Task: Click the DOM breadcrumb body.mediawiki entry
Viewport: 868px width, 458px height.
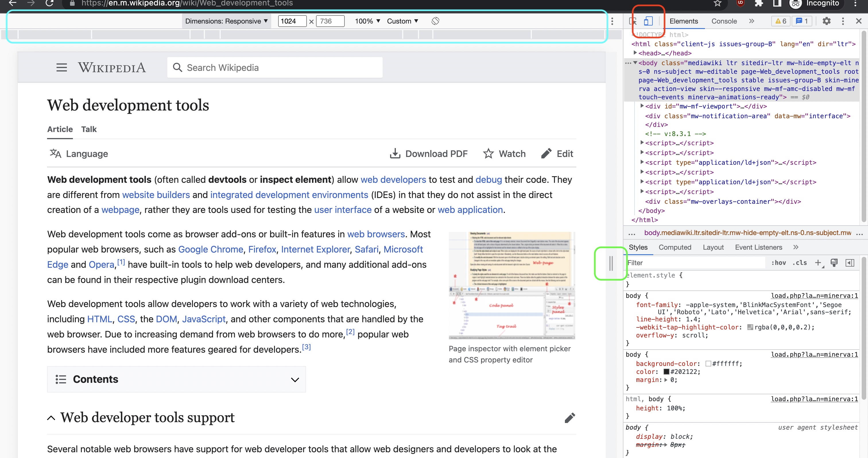Action: point(747,233)
